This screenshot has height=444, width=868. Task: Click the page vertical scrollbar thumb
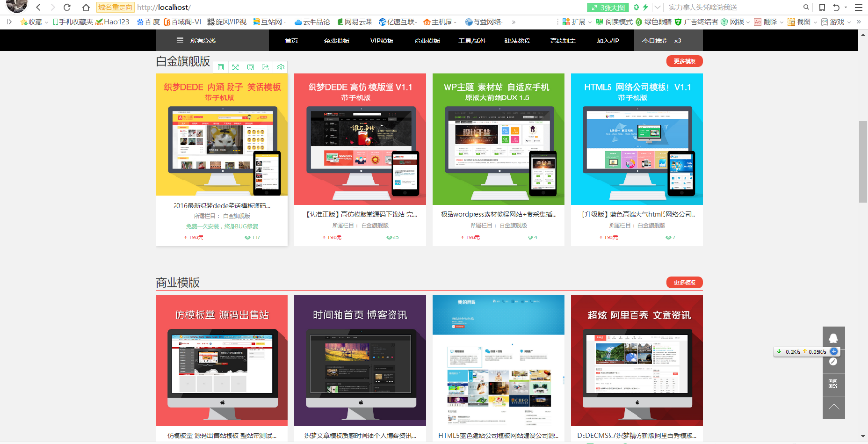pos(862,154)
